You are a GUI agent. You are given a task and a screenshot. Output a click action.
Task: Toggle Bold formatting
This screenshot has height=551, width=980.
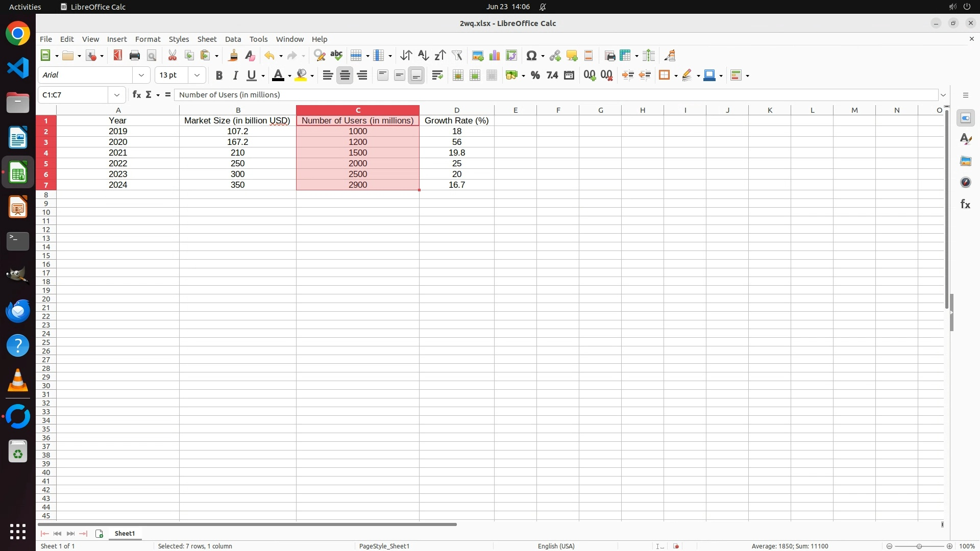[x=219, y=76]
